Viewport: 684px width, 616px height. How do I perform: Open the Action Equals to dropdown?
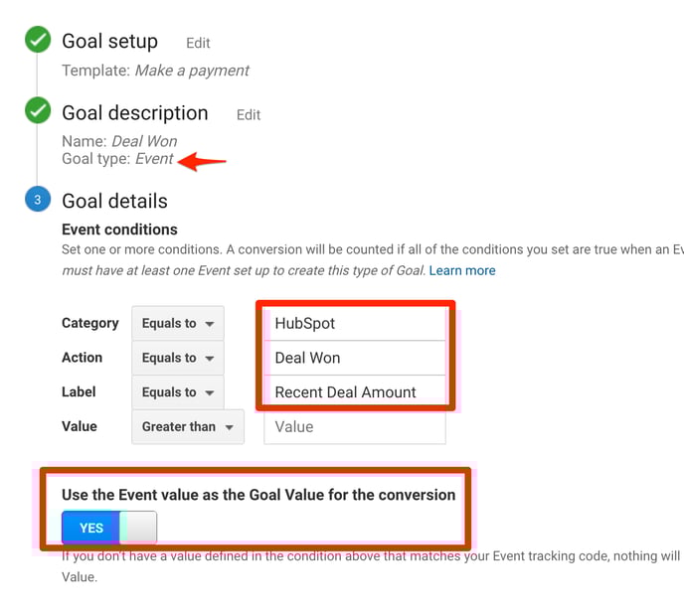178,358
